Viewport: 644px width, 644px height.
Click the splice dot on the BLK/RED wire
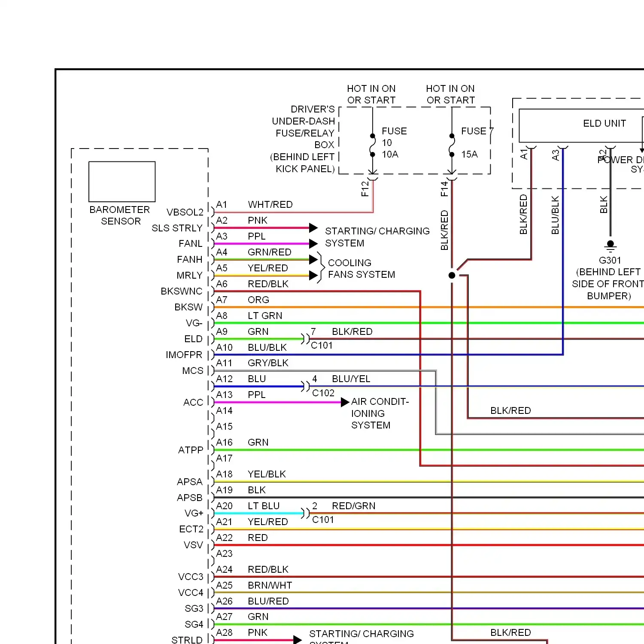[452, 275]
